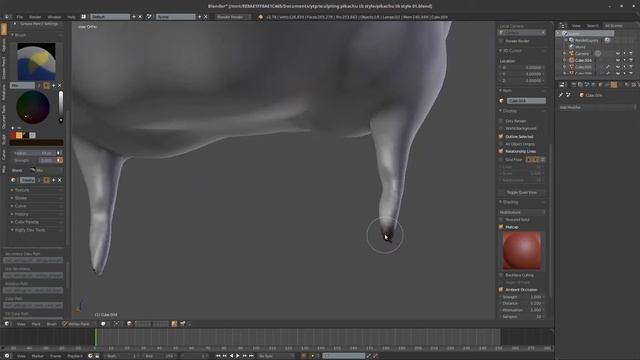The image size is (640, 360).
Task: Adjust the brush Strength slider
Action: [34, 160]
